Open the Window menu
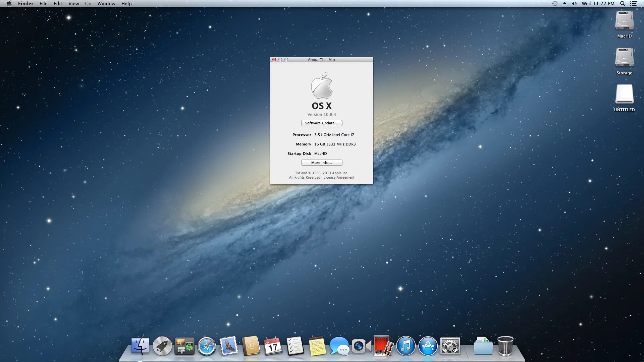This screenshot has width=644, height=362. (x=106, y=4)
